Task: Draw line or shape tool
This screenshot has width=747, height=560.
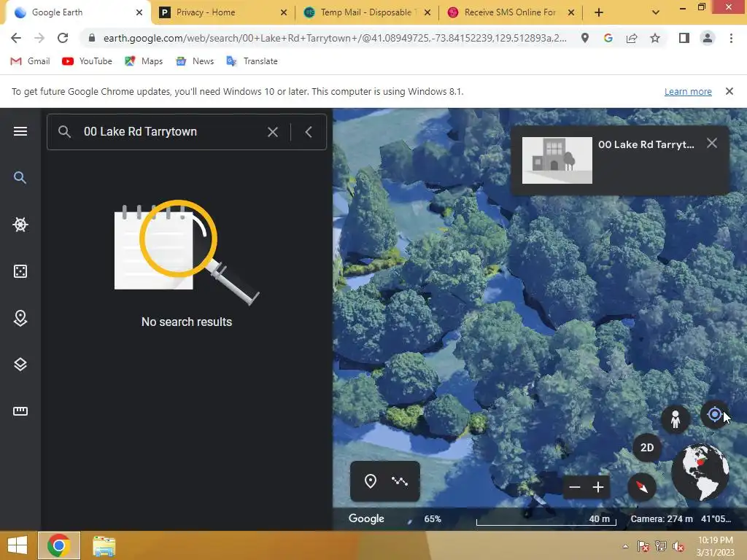Action: click(x=400, y=481)
